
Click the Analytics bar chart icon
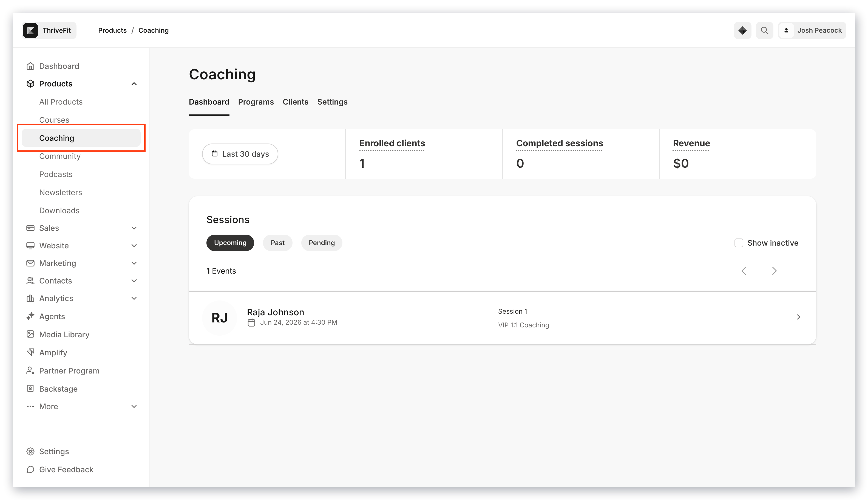click(30, 298)
